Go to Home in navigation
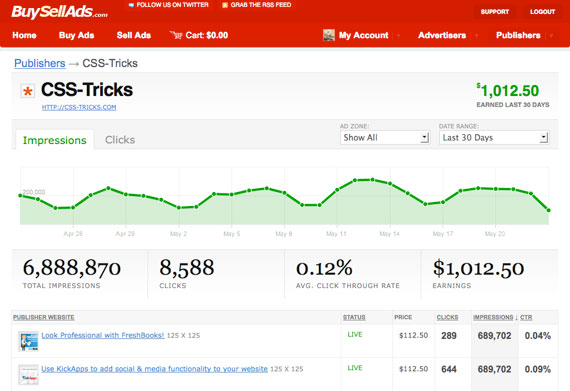Screen dimensions: 570x391 tap(24, 35)
